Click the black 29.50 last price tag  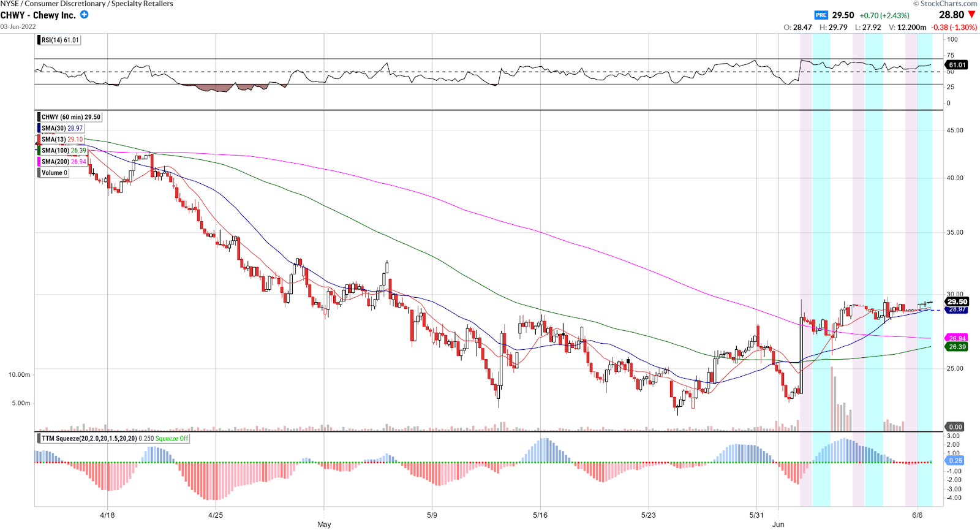click(x=957, y=301)
